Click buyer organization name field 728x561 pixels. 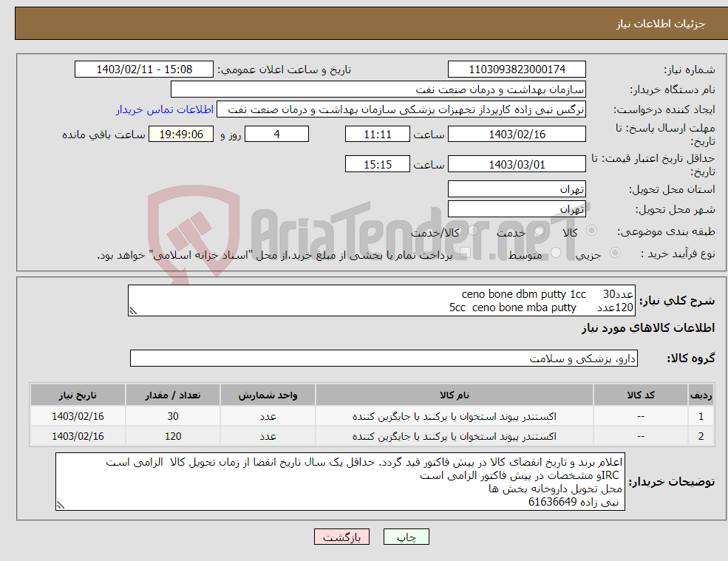[x=378, y=89]
